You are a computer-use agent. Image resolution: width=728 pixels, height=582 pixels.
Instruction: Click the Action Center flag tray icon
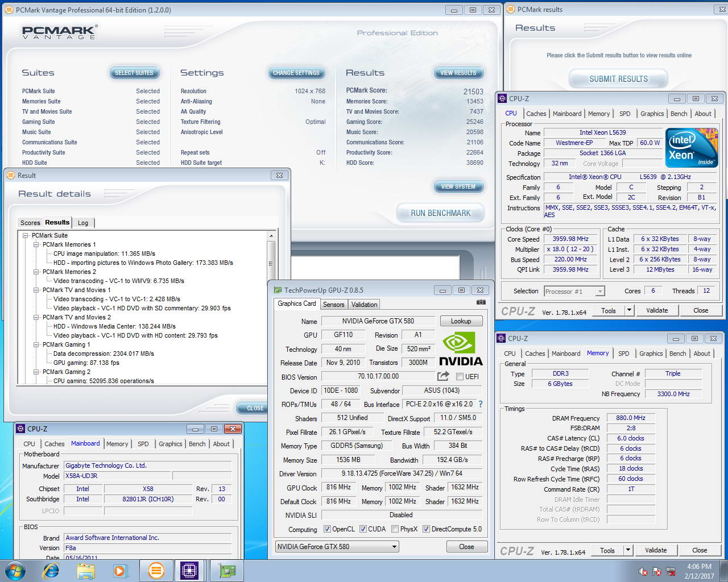657,571
